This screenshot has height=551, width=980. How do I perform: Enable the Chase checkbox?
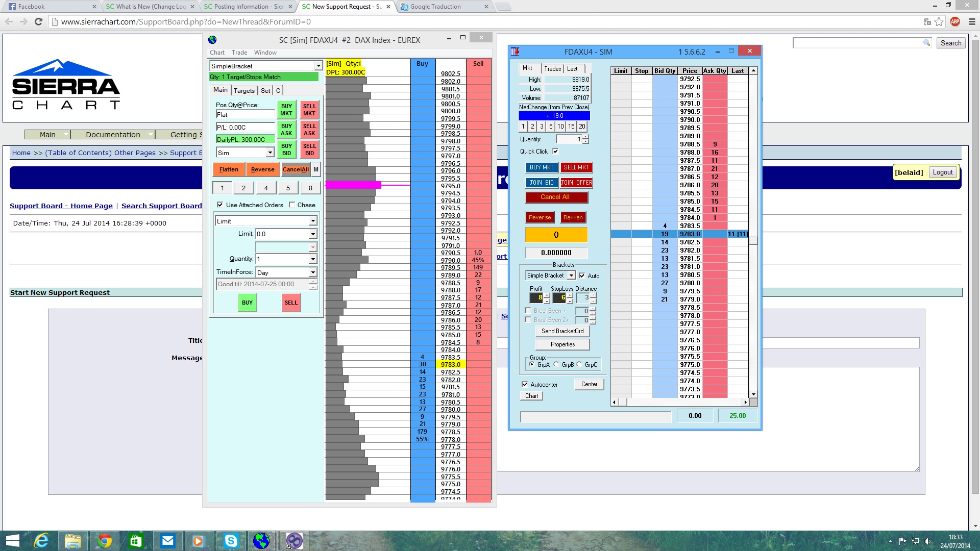click(292, 205)
